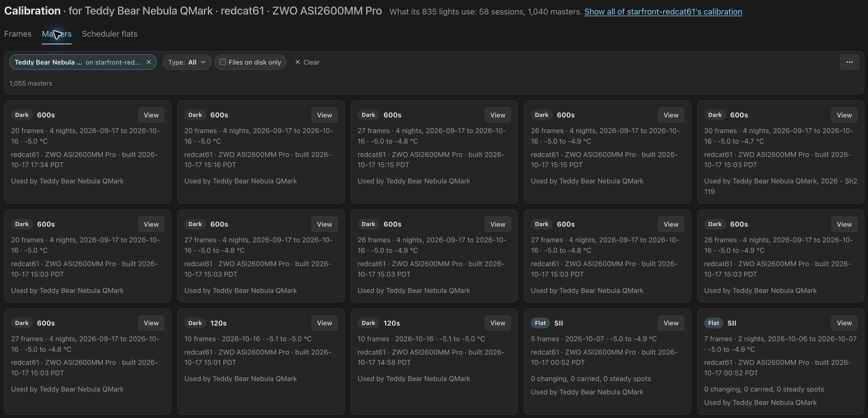Click the Dark badge on the 17:34 PDT card
Viewport: 868px width, 418px height.
[x=22, y=115]
